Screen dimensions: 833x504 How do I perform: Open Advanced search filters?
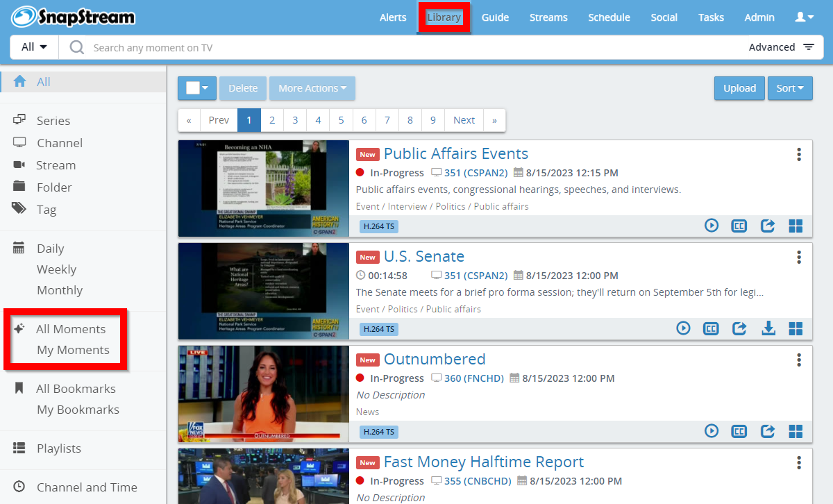pyautogui.click(x=782, y=47)
